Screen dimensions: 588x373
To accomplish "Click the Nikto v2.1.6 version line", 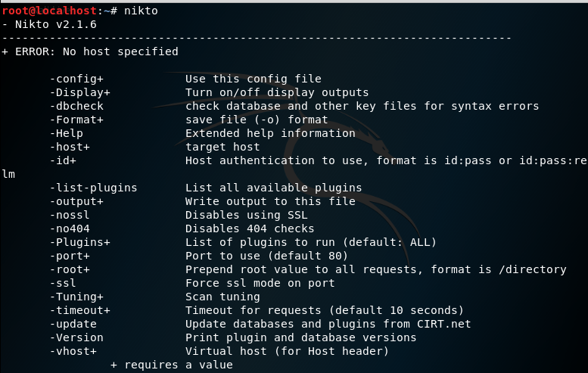I will point(53,24).
